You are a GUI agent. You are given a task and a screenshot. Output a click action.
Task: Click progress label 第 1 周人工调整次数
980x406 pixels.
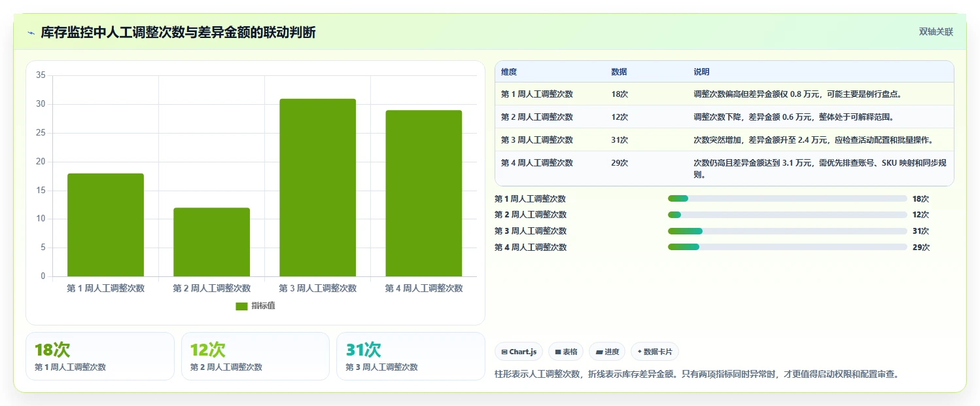[531, 199]
